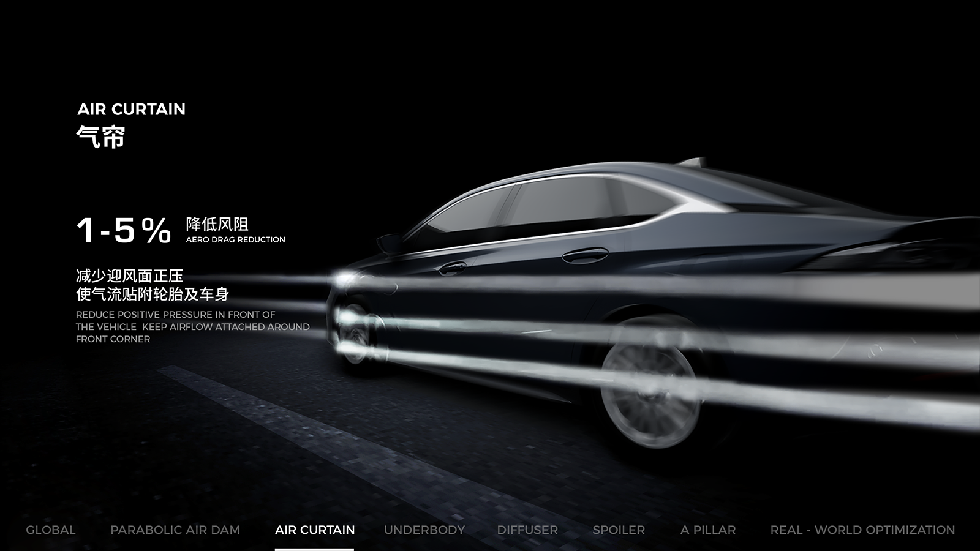Click the Chinese description starting 减少迎风面正压

(152, 285)
